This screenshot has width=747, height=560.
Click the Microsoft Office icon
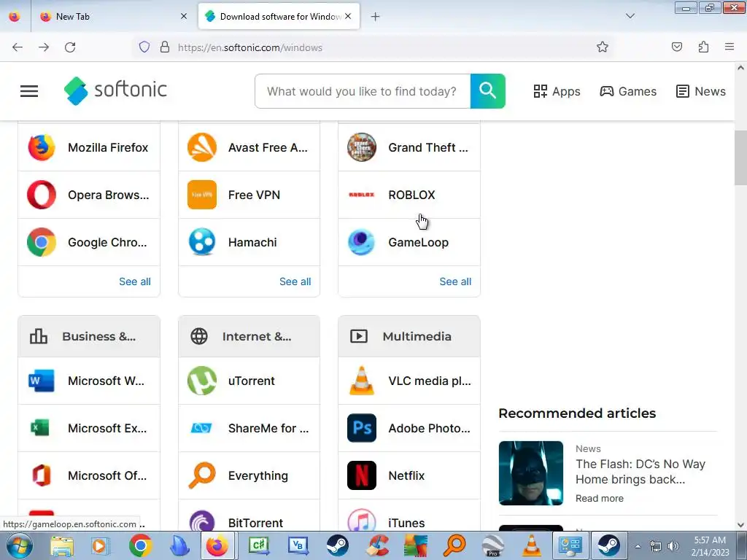(x=42, y=475)
